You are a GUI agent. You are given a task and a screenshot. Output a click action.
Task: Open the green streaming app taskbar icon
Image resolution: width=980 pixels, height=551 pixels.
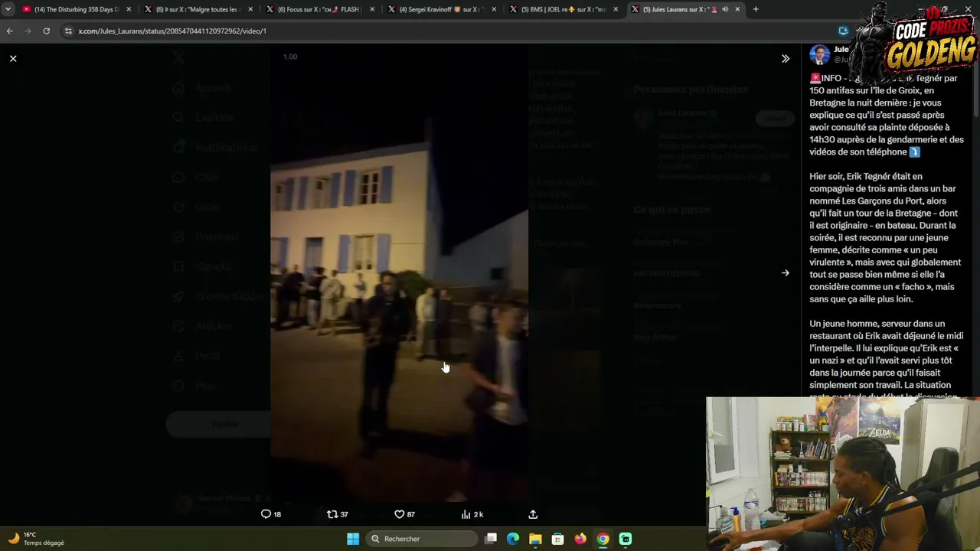coord(626,539)
